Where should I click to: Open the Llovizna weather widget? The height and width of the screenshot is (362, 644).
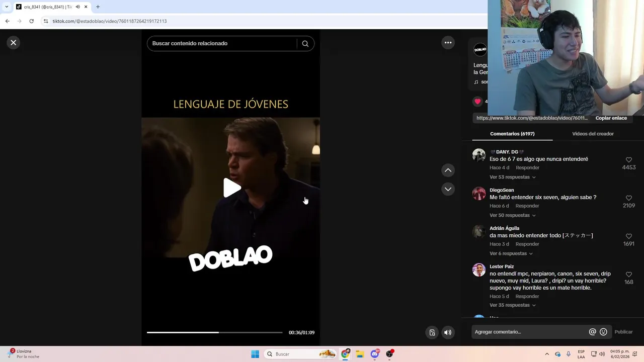tap(24, 354)
